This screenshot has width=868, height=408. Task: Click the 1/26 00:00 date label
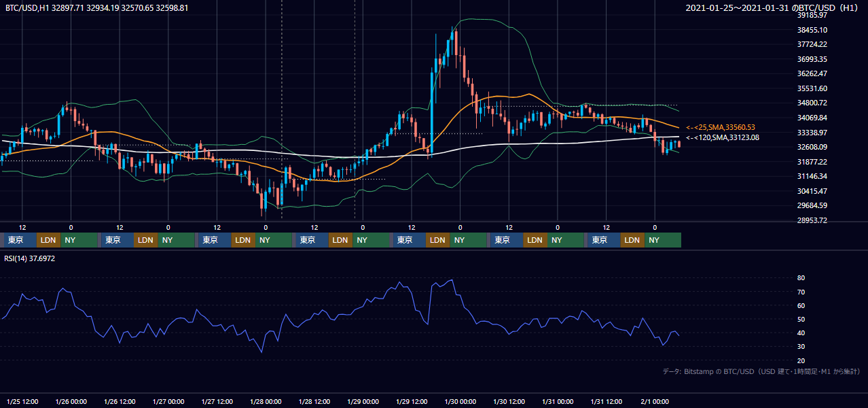[71, 401]
